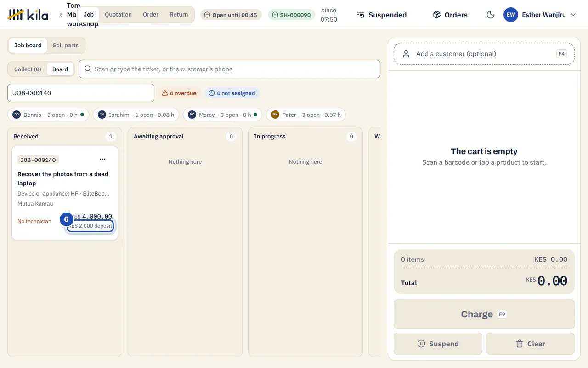Open the Orders page
The image size is (588, 368).
450,15
